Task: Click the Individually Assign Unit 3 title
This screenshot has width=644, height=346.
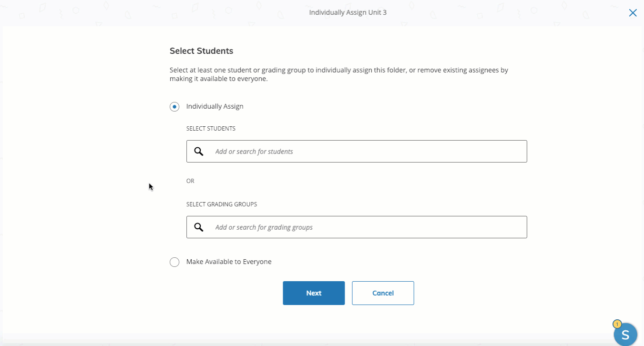Action: 348,12
